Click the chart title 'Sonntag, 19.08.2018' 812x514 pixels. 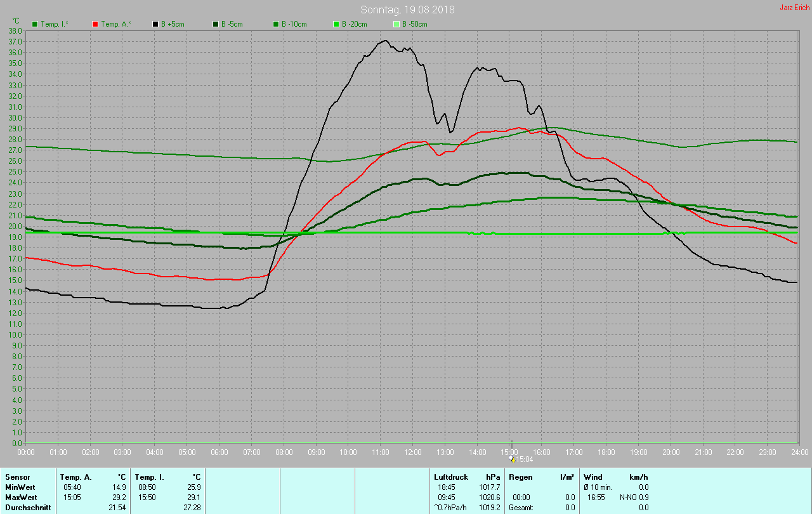tap(407, 10)
